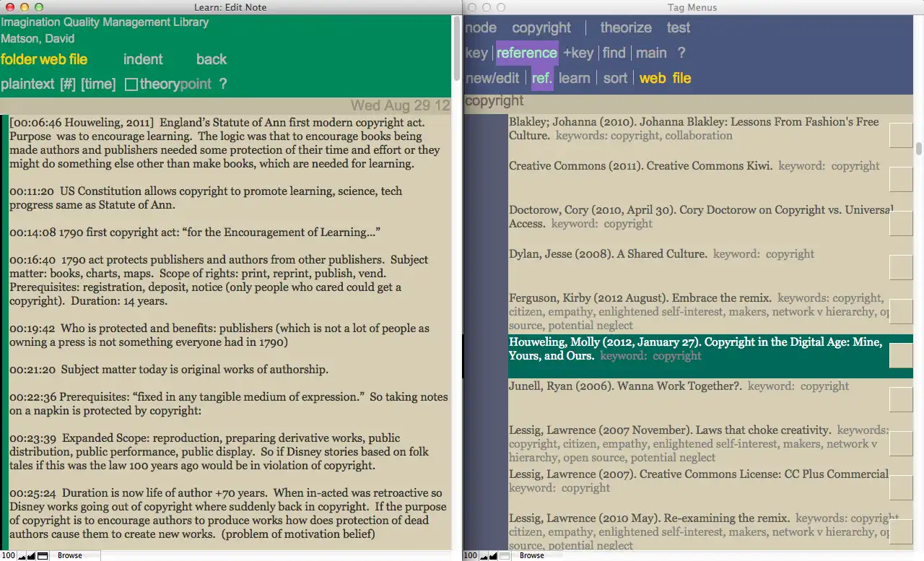Screen dimensions: 924x561
Task: Click the copyright heading above the reference list
Action: (x=494, y=101)
